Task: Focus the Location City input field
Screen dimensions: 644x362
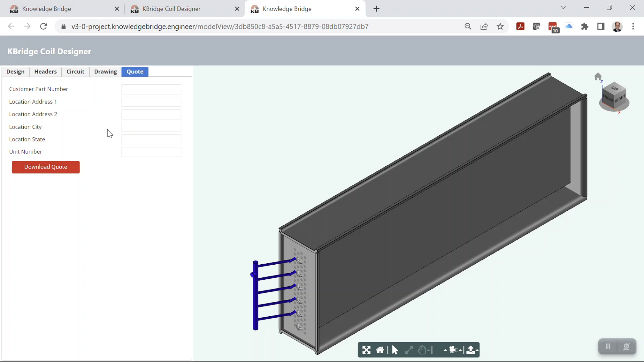Action: [151, 127]
